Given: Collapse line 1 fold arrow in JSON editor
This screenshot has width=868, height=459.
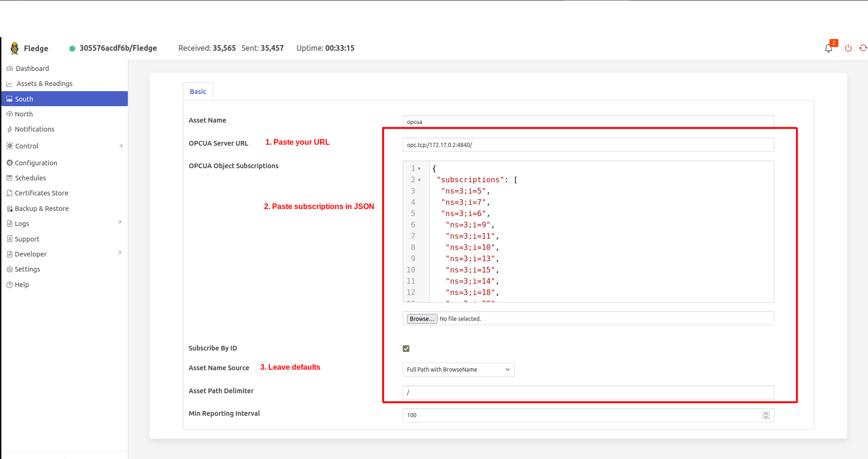Looking at the screenshot, I should 419,169.
